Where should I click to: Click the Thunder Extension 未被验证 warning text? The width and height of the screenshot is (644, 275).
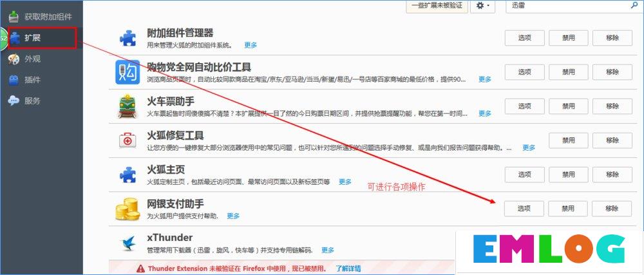click(238, 269)
